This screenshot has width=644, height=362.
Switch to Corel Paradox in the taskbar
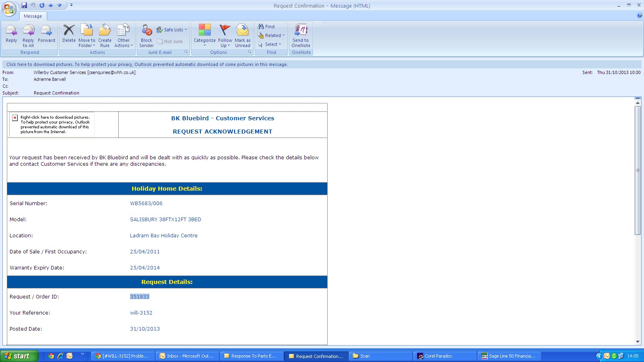pos(445,356)
